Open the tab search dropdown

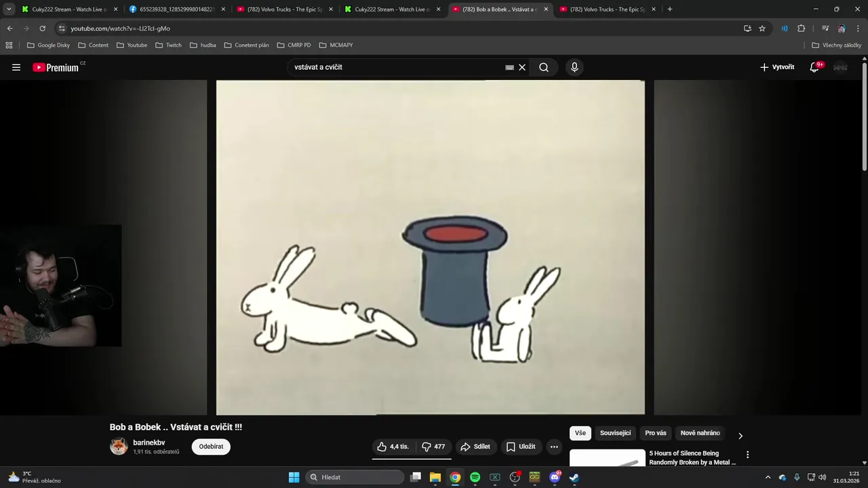click(x=9, y=9)
